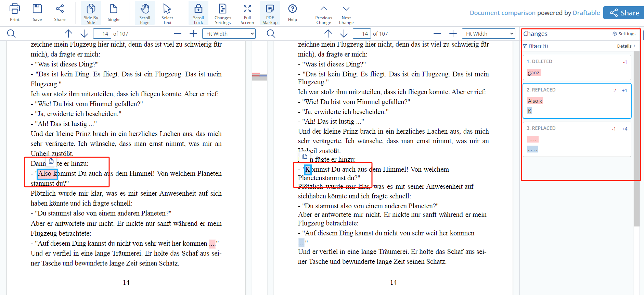Switch to Side By Side view
This screenshot has width=644, height=295.
91,13
